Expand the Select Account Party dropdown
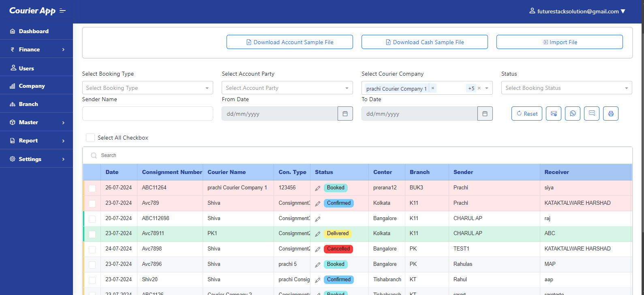The image size is (644, 295). (287, 88)
